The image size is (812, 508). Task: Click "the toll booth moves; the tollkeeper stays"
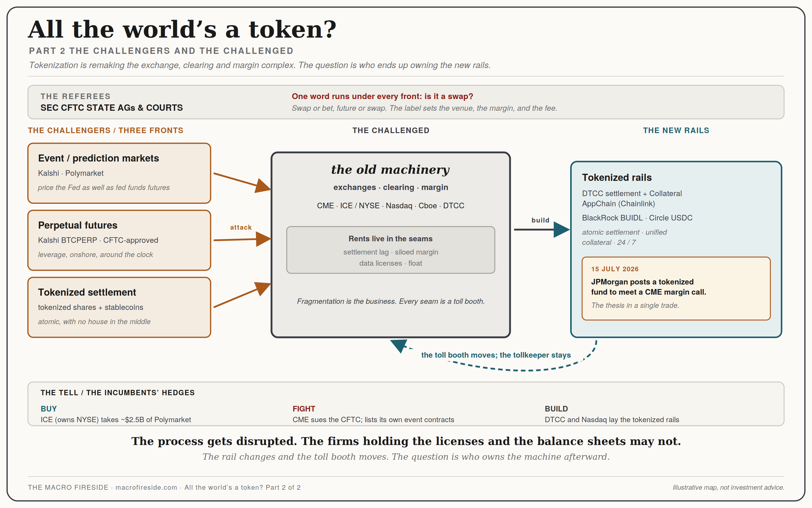pos(496,355)
